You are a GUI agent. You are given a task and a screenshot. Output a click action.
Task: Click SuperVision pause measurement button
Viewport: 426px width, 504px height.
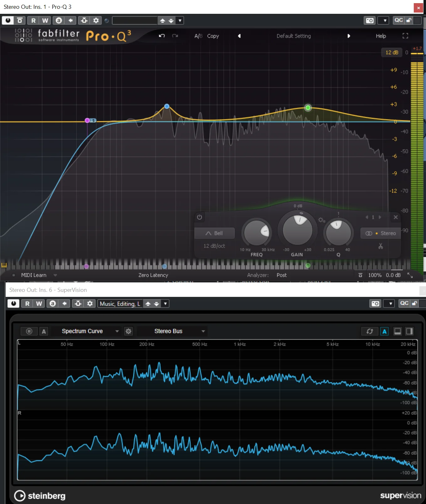click(29, 331)
